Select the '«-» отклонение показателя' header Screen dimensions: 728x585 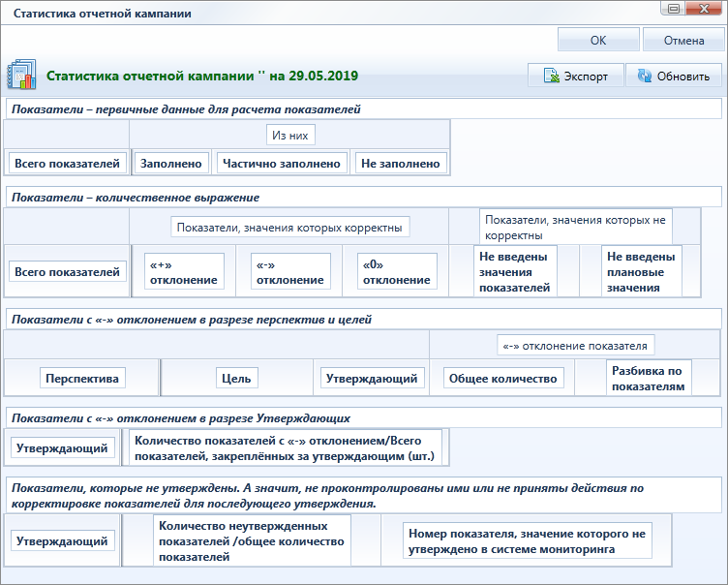575,346
